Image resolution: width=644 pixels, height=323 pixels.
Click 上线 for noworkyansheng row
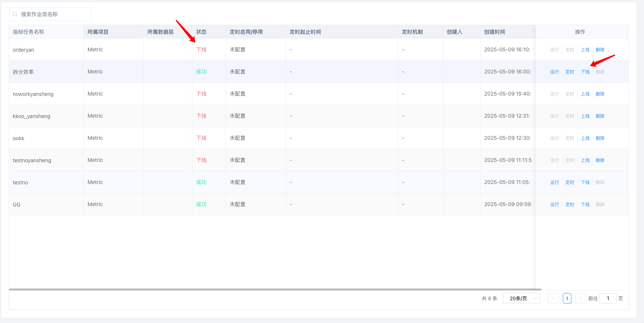585,94
